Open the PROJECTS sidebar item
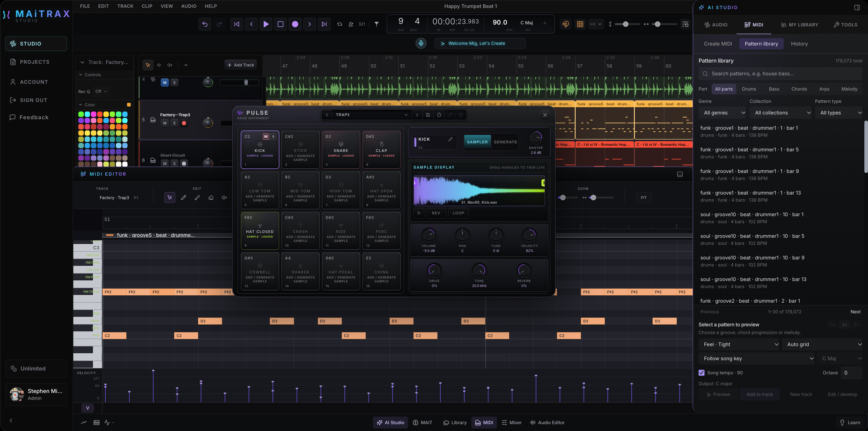This screenshot has height=431, width=868. (x=36, y=62)
